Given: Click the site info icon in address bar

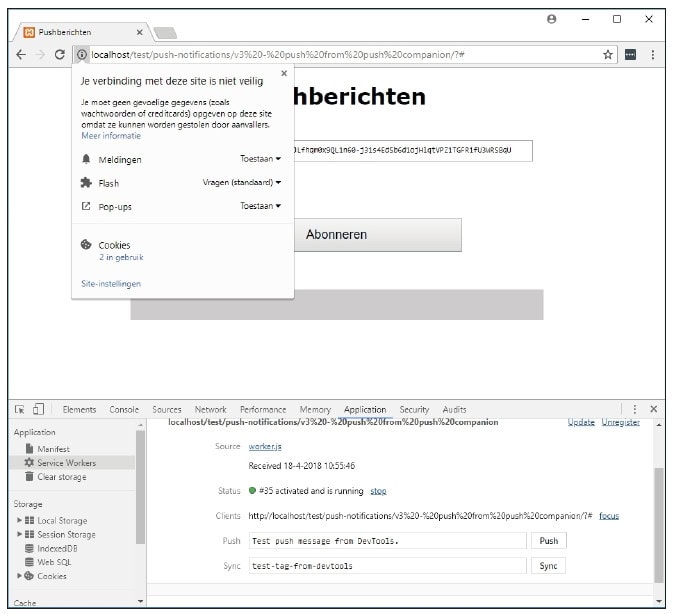Looking at the screenshot, I should (x=82, y=54).
